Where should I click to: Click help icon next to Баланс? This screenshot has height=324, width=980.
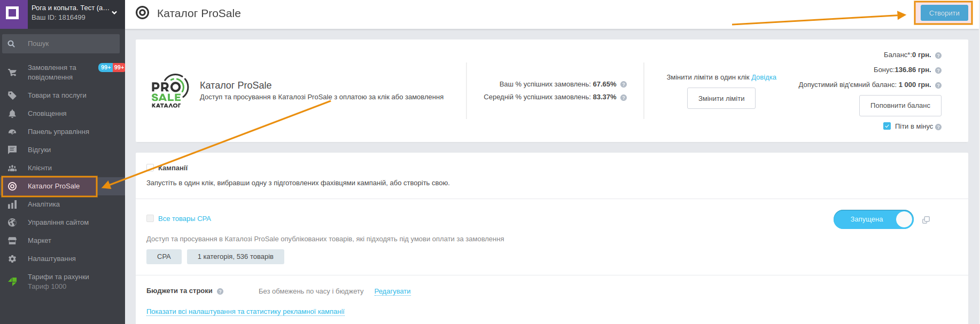(x=938, y=56)
